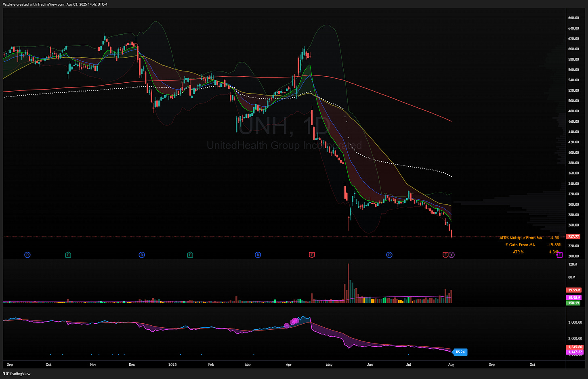
Task: Click the Mar label on time axis
Action: click(248, 364)
